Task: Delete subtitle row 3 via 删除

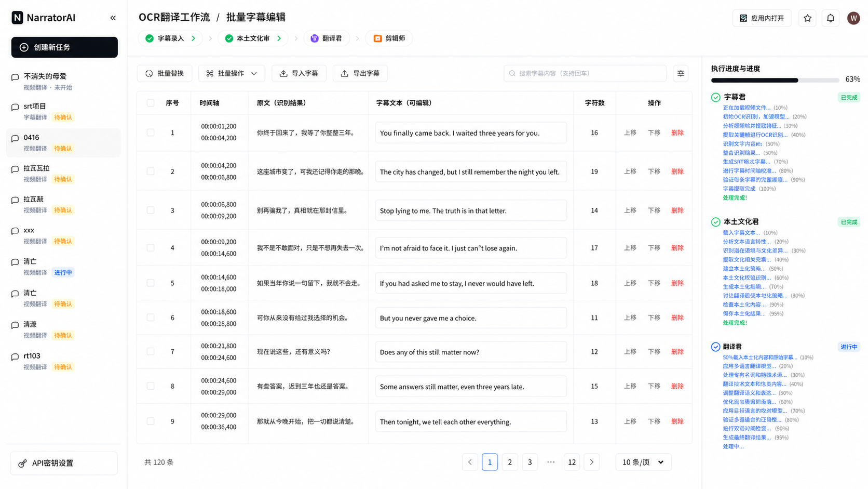Action: pyautogui.click(x=677, y=210)
